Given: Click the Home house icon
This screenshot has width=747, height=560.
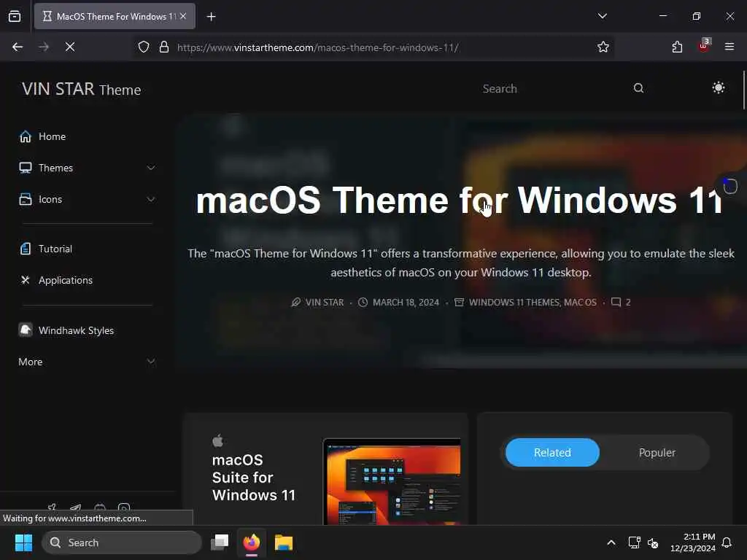Looking at the screenshot, I should click(26, 136).
